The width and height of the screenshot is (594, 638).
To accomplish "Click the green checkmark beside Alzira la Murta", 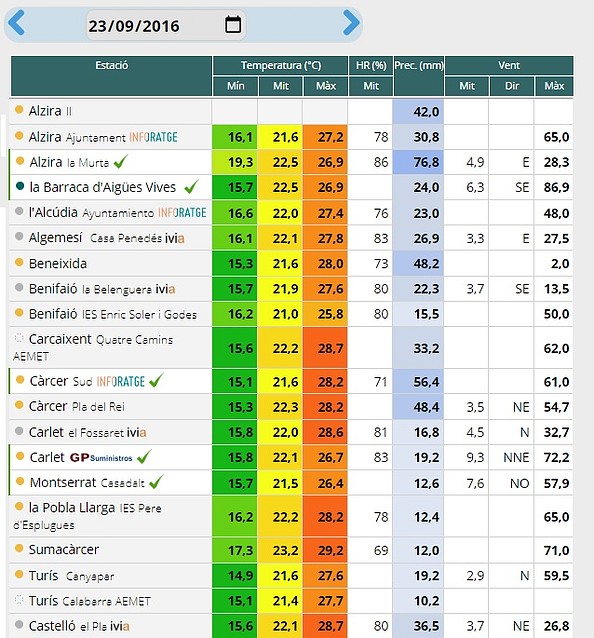I will tap(121, 162).
